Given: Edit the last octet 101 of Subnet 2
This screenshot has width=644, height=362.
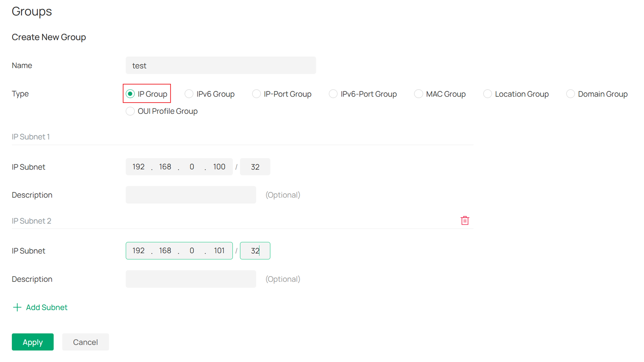Looking at the screenshot, I should pyautogui.click(x=219, y=251).
